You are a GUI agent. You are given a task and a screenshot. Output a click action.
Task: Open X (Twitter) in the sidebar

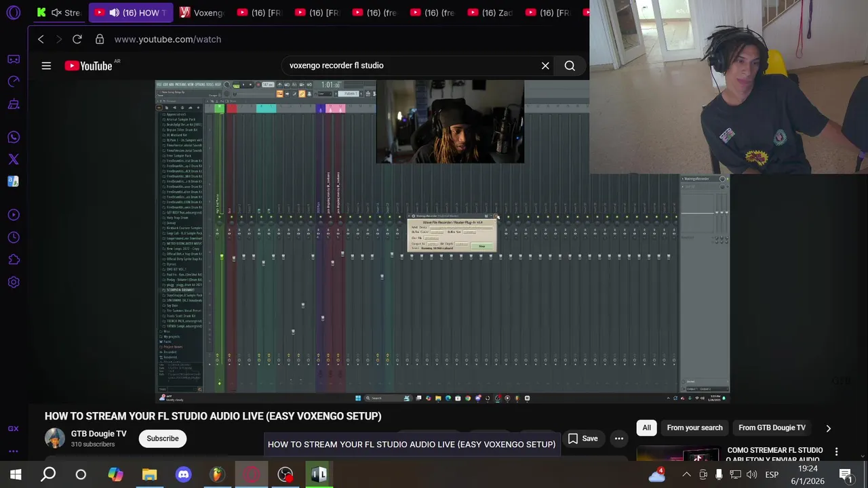(x=14, y=159)
